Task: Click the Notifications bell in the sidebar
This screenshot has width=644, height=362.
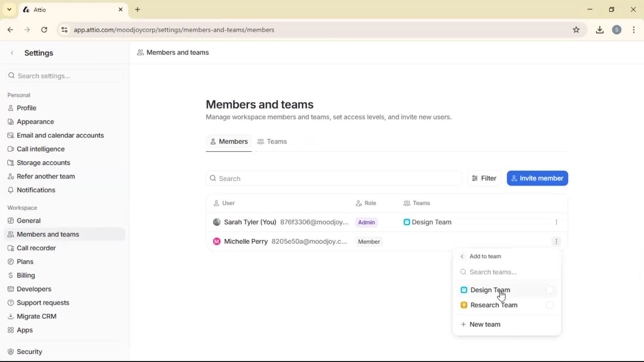Action: [x=11, y=190]
